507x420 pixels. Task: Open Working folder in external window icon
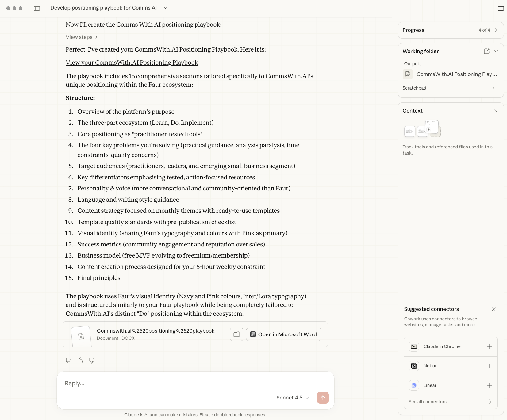(486, 51)
